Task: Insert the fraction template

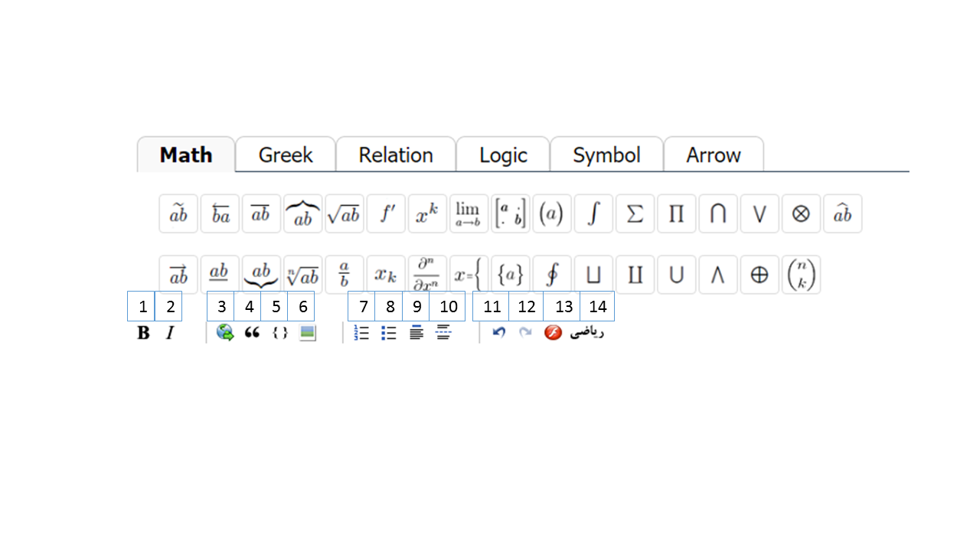Action: [x=345, y=273]
